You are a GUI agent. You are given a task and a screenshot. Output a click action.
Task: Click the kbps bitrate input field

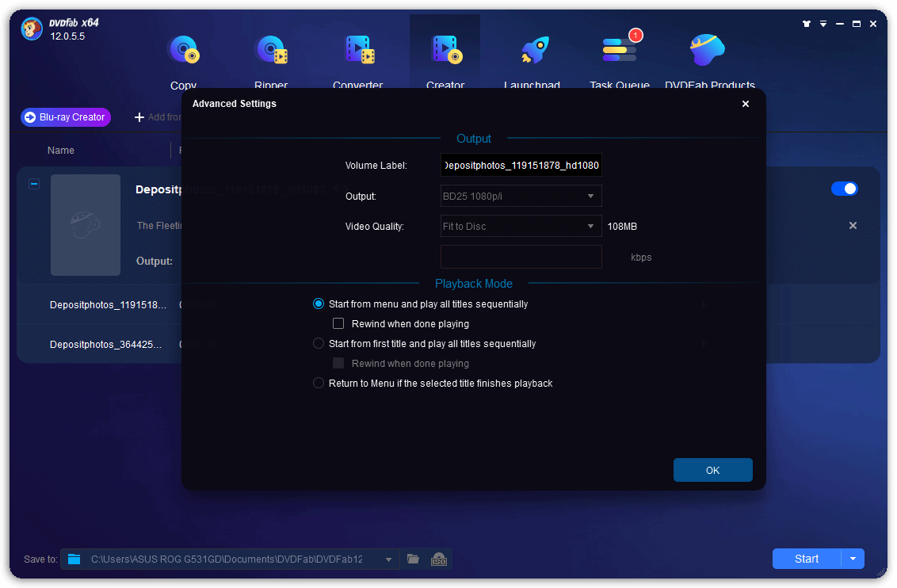pyautogui.click(x=521, y=257)
